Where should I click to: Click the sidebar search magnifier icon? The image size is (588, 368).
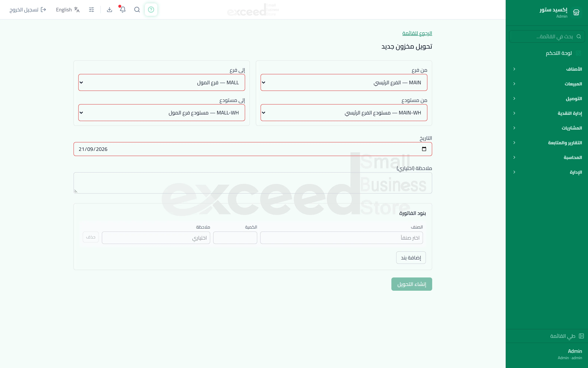pos(579,36)
